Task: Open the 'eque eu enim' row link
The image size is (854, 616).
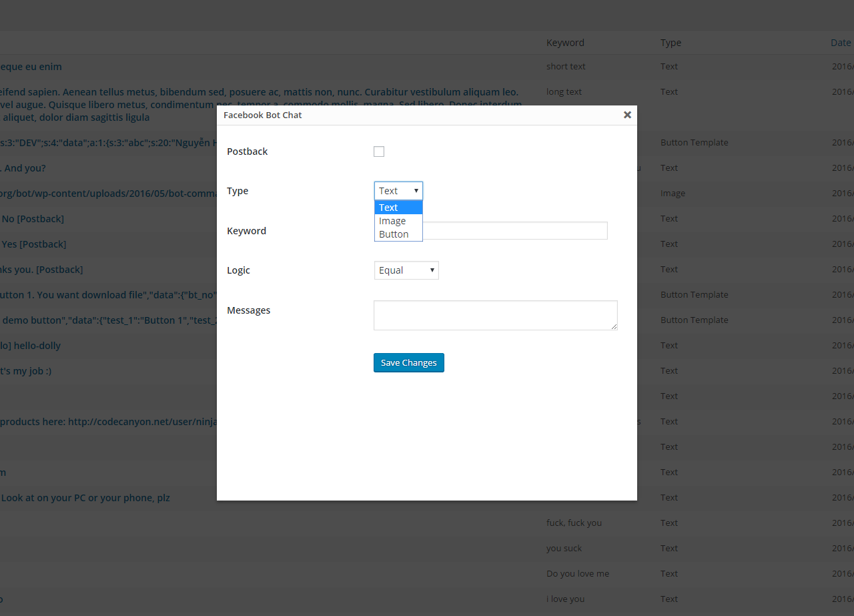Action: 31,67
